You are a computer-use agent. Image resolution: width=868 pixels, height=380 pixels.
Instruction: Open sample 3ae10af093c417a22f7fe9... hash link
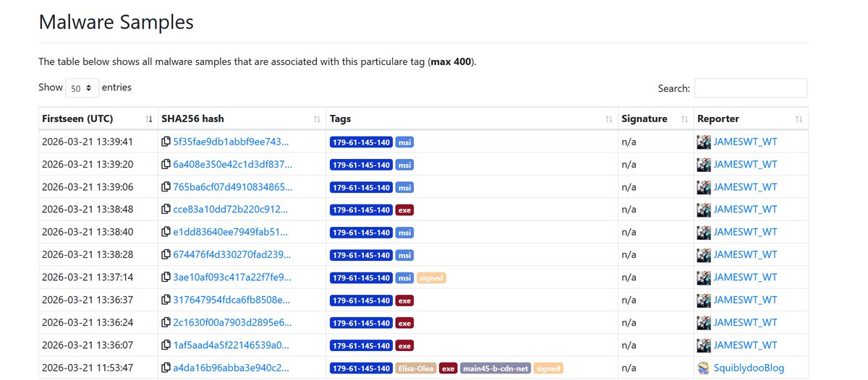tap(232, 277)
